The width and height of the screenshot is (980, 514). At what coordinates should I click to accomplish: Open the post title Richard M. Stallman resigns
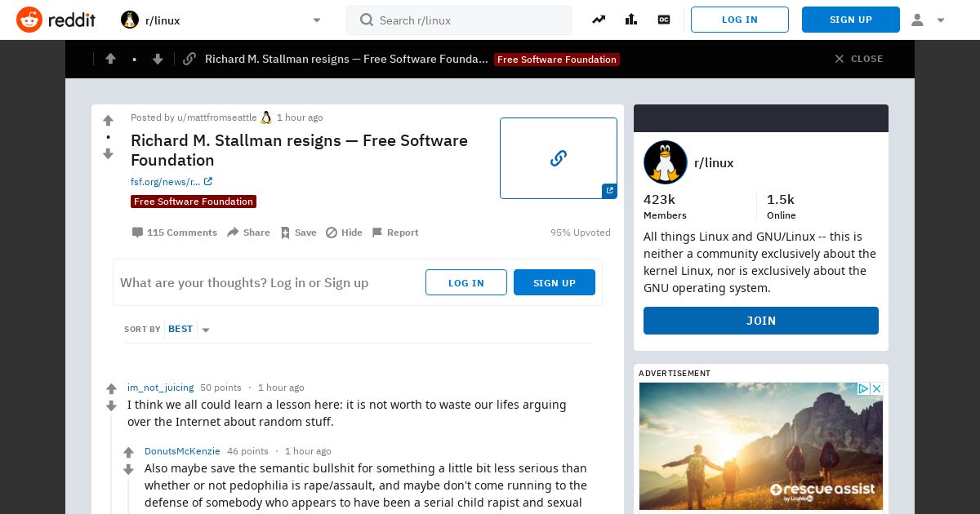point(299,150)
